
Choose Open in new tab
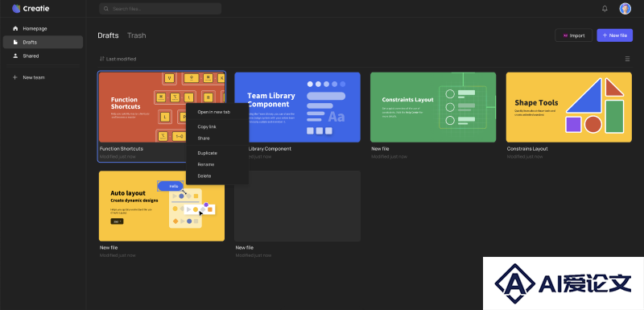[x=217, y=112]
